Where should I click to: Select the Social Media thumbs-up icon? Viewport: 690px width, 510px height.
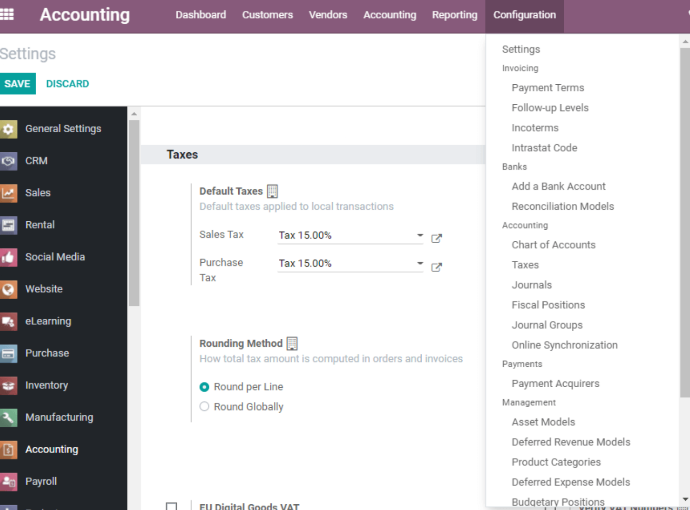(8, 257)
